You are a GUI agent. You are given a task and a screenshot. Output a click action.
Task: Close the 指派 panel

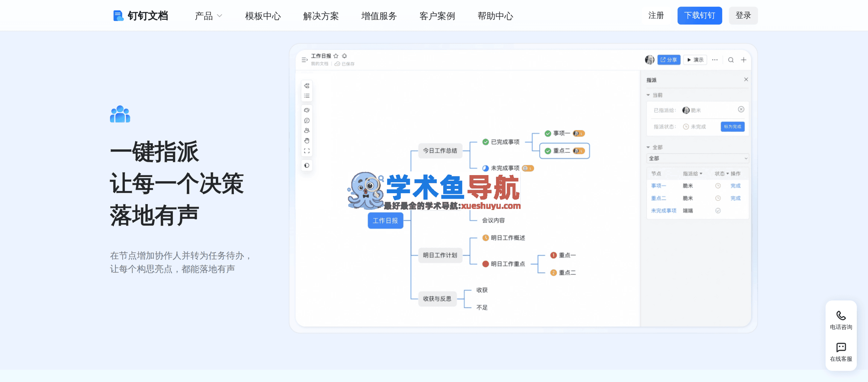(x=746, y=80)
